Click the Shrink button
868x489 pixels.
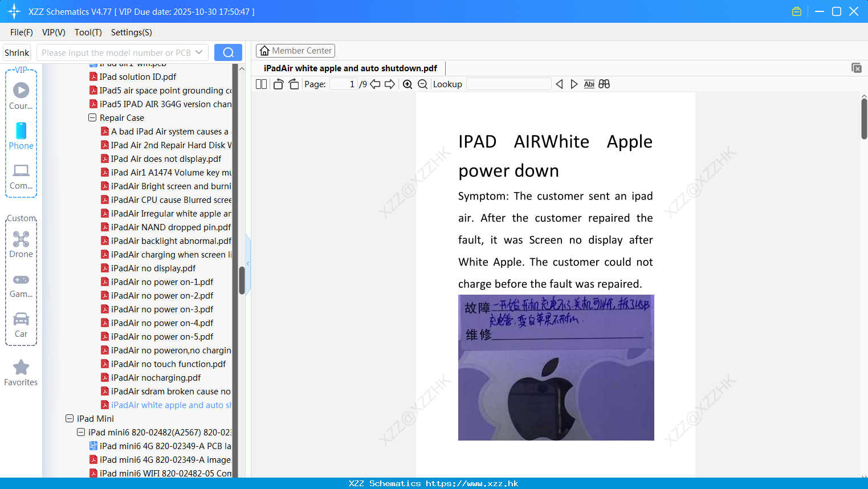pyautogui.click(x=17, y=52)
